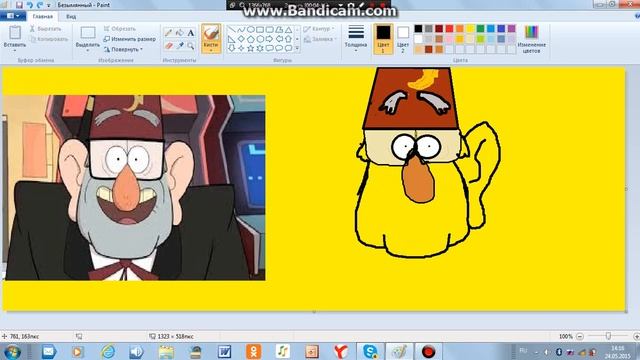The height and width of the screenshot is (360, 640).
Task: Click the pasted Grunkle Stan reference image
Action: [x=134, y=188]
